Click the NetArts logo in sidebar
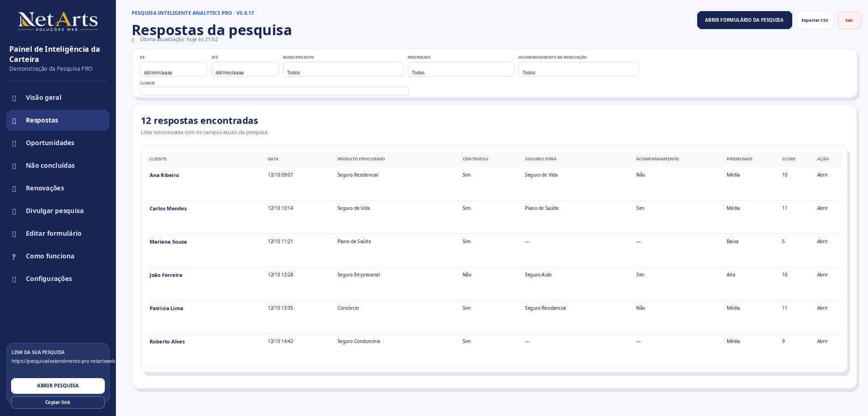Image resolution: width=868 pixels, height=416 pixels. point(58,21)
